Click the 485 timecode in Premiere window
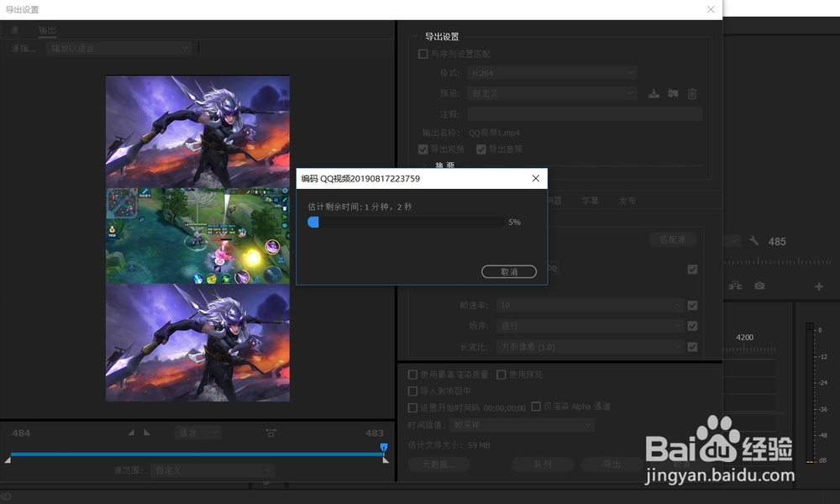 tap(777, 242)
